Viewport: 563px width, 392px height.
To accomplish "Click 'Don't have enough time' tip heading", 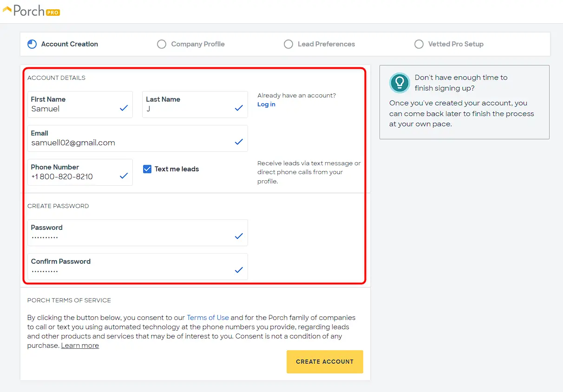I will pyautogui.click(x=461, y=83).
